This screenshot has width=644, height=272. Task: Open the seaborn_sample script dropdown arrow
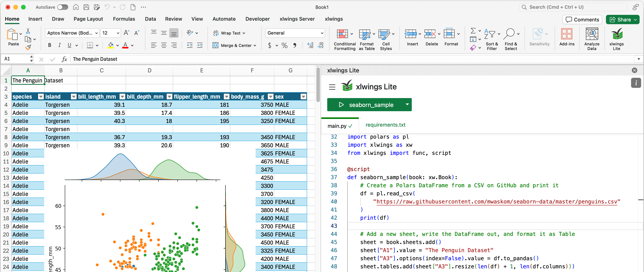pyautogui.click(x=407, y=104)
